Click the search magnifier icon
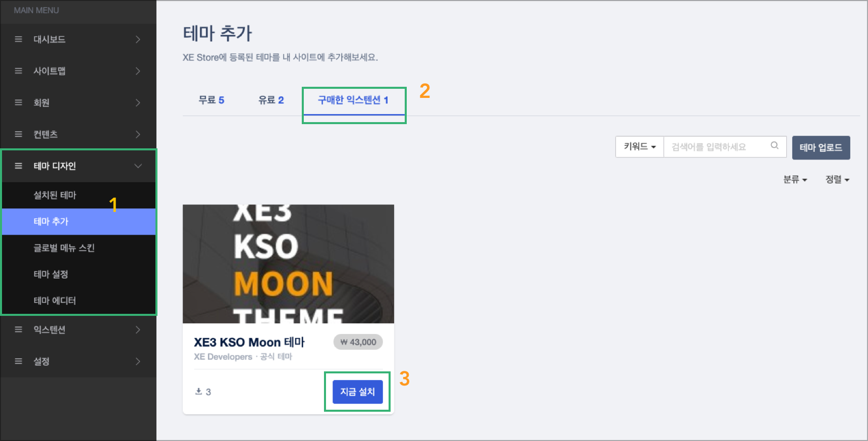This screenshot has height=441, width=868. (x=774, y=146)
